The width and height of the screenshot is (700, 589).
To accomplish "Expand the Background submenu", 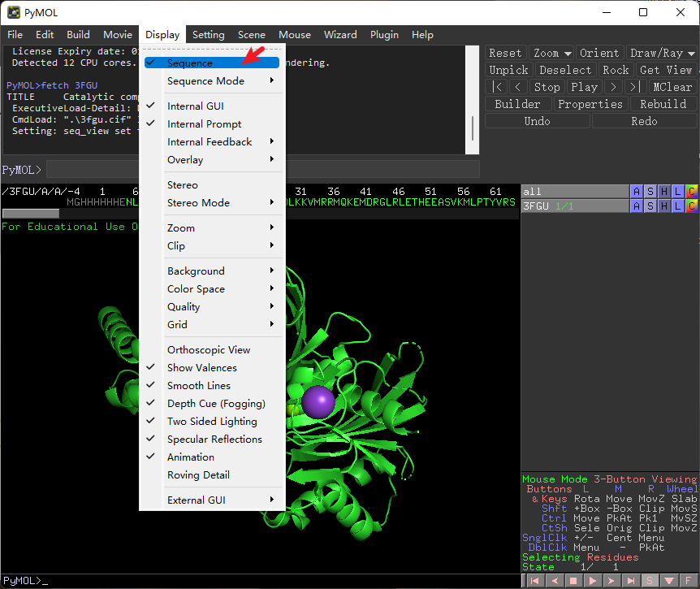I will [x=196, y=271].
